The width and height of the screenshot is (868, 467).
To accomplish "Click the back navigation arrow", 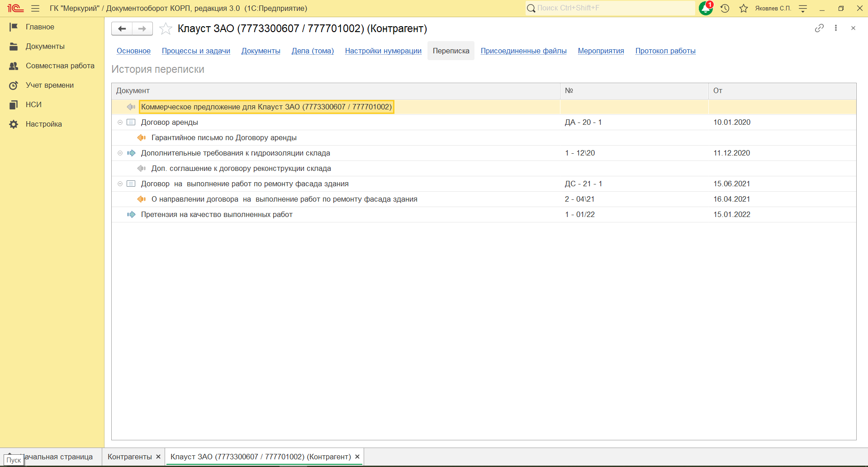I will point(122,28).
